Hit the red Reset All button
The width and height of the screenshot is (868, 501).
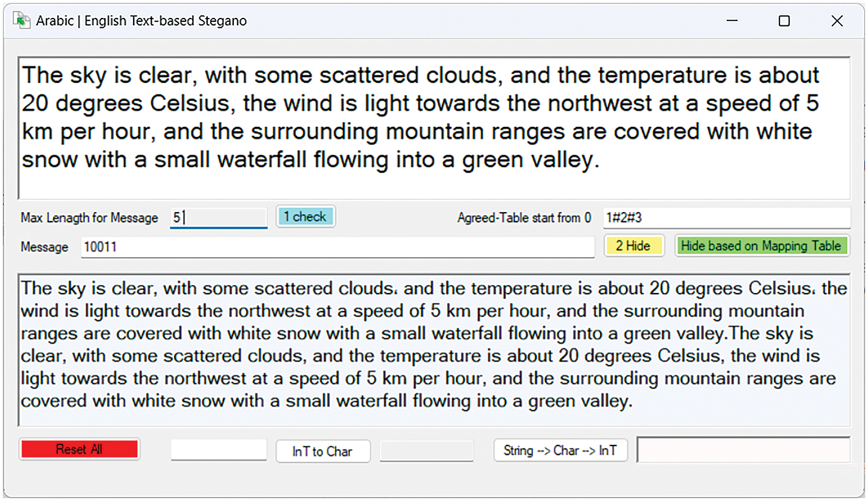click(79, 449)
